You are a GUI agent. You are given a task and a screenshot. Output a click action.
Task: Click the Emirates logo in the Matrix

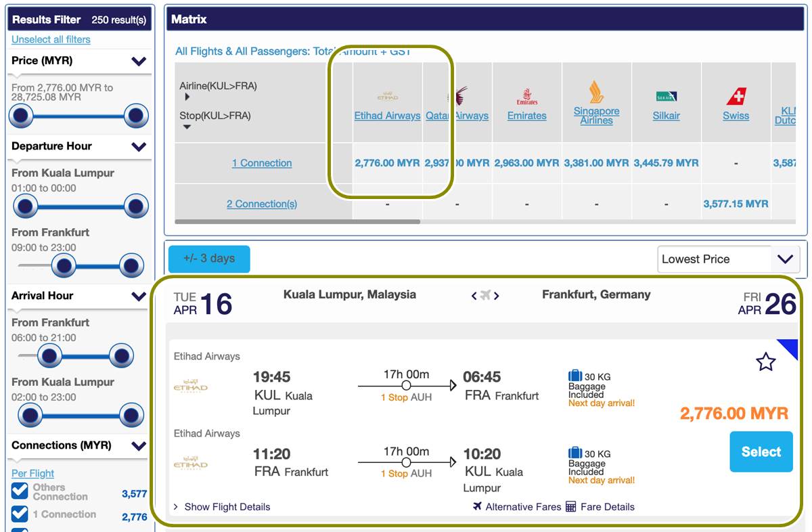click(527, 97)
